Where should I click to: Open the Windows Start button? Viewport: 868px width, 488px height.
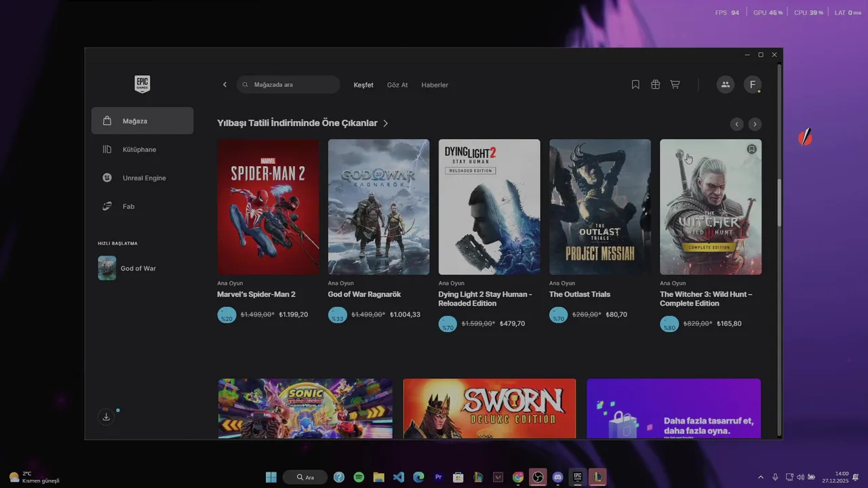pyautogui.click(x=271, y=477)
